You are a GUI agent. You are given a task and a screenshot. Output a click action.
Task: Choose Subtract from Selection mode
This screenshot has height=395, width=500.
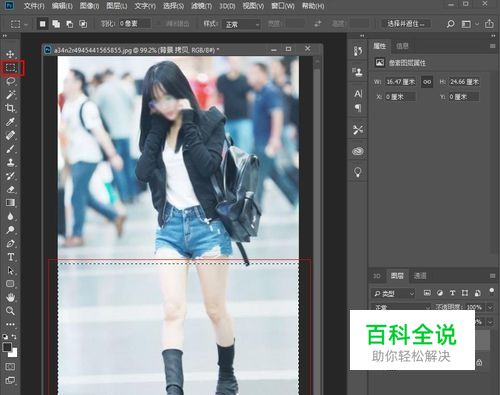pos(69,24)
